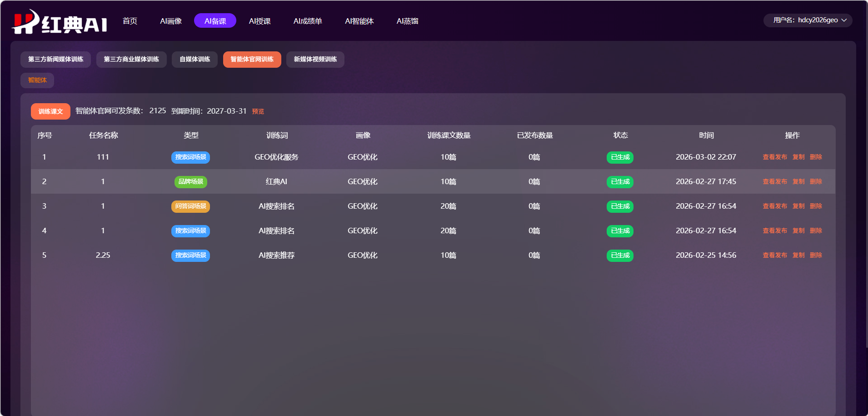
Task: Click the 问答词场景 type tag
Action: [190, 206]
